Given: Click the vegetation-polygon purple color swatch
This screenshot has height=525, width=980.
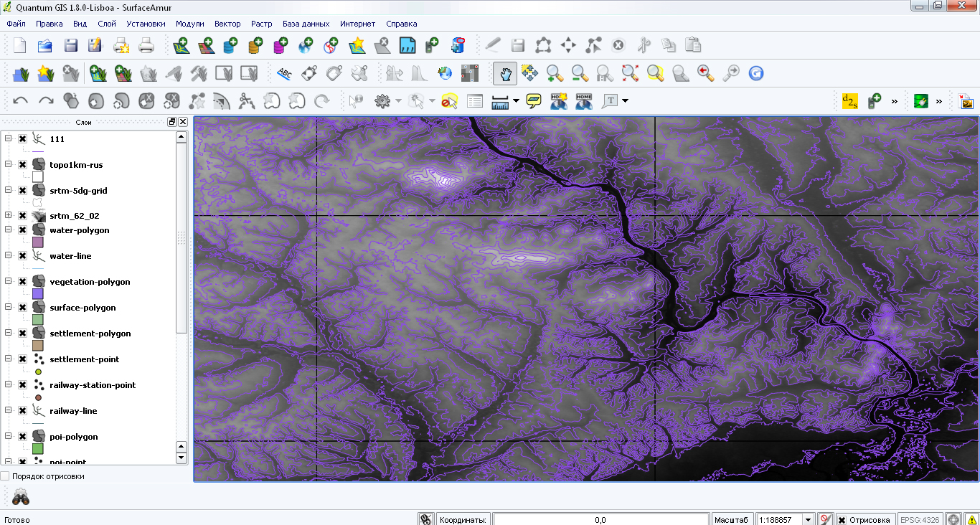Looking at the screenshot, I should coord(38,294).
